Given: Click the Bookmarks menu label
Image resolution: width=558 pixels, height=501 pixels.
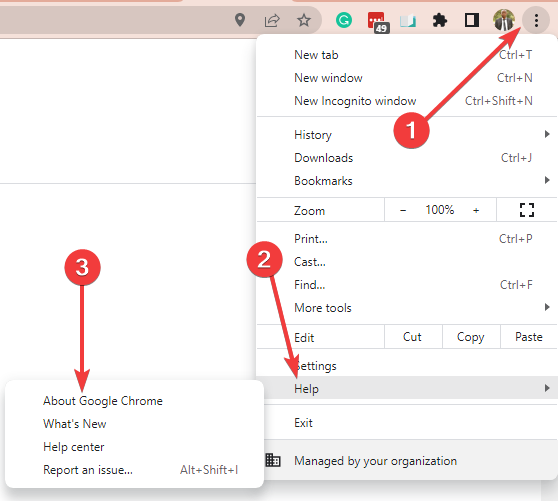Looking at the screenshot, I should tap(323, 181).
